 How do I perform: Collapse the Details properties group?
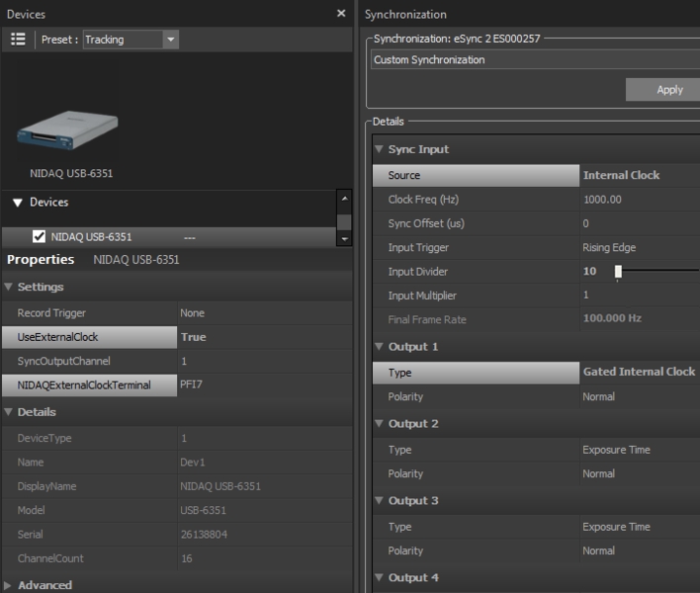pos(9,412)
